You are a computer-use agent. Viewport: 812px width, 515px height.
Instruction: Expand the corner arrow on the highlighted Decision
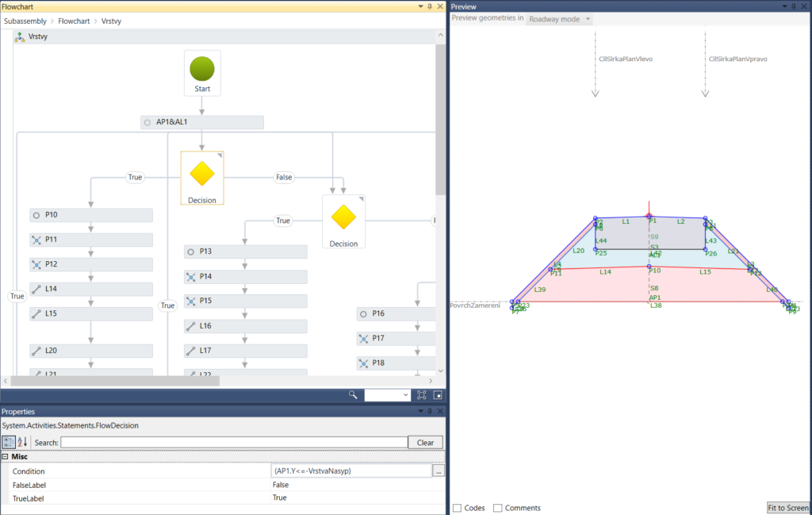pos(220,156)
